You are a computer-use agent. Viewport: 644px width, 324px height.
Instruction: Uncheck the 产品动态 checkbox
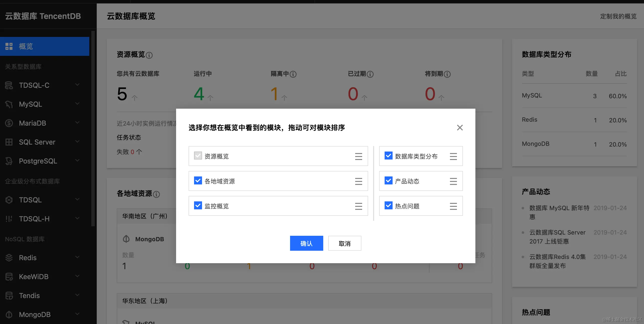[389, 180]
